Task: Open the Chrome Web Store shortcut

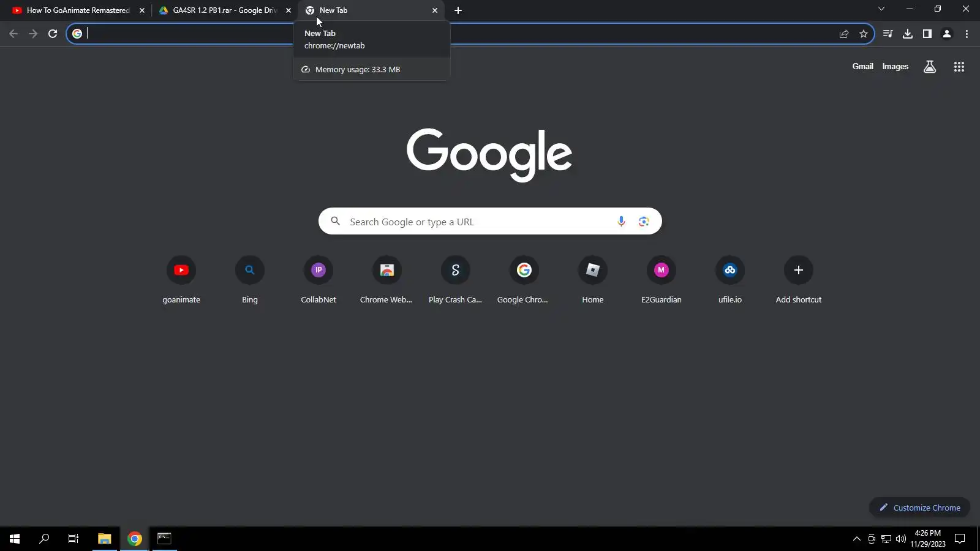Action: point(387,280)
